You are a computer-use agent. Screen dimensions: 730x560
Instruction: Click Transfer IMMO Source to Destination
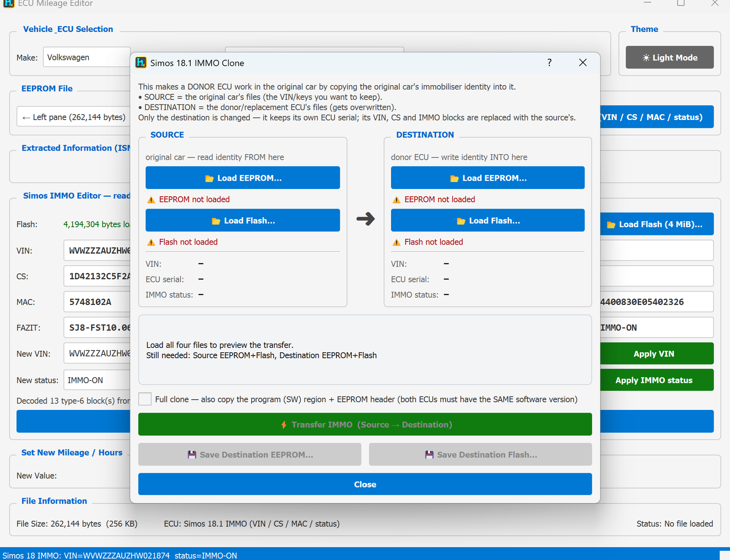click(365, 424)
